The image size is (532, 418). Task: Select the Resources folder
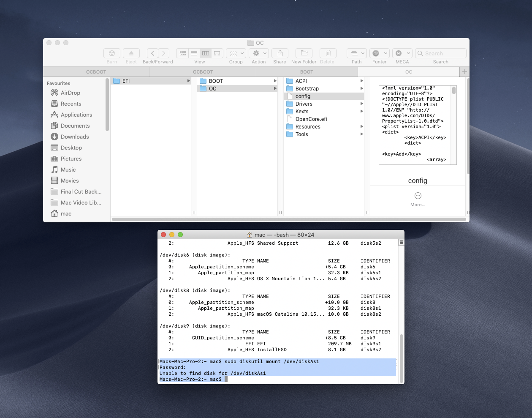(x=324, y=126)
